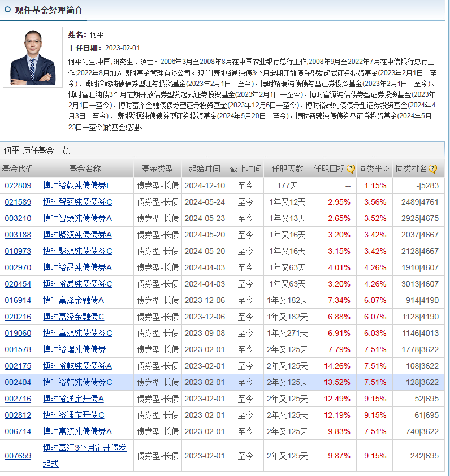Open fund code 002716
This screenshot has width=450, height=476.
[x=18, y=399]
